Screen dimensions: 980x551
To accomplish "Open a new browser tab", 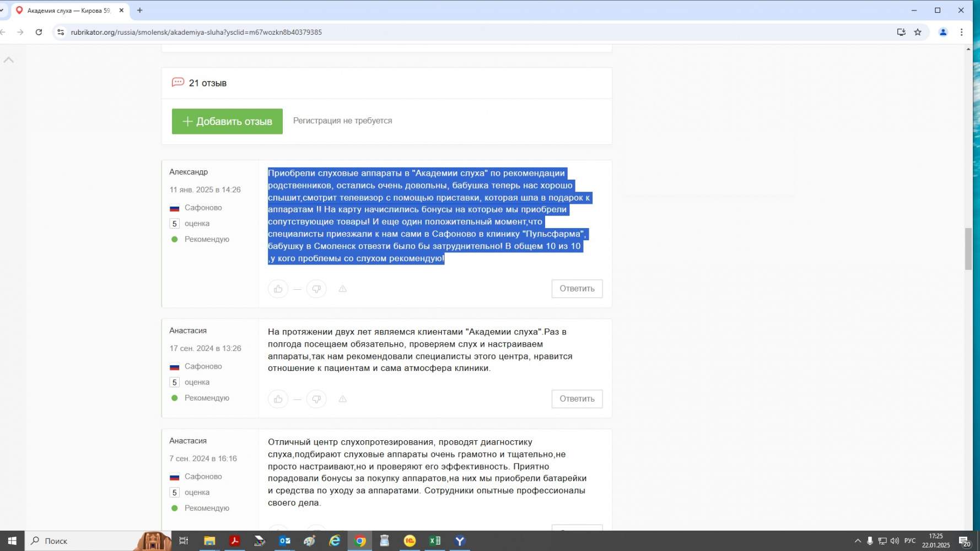I will tap(140, 10).
